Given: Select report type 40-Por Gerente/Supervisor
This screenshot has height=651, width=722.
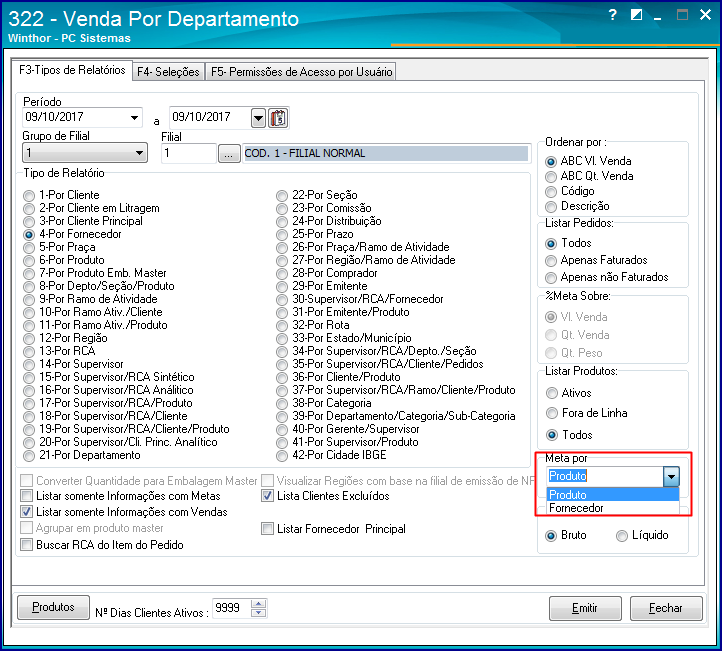Looking at the screenshot, I should (x=348, y=430).
